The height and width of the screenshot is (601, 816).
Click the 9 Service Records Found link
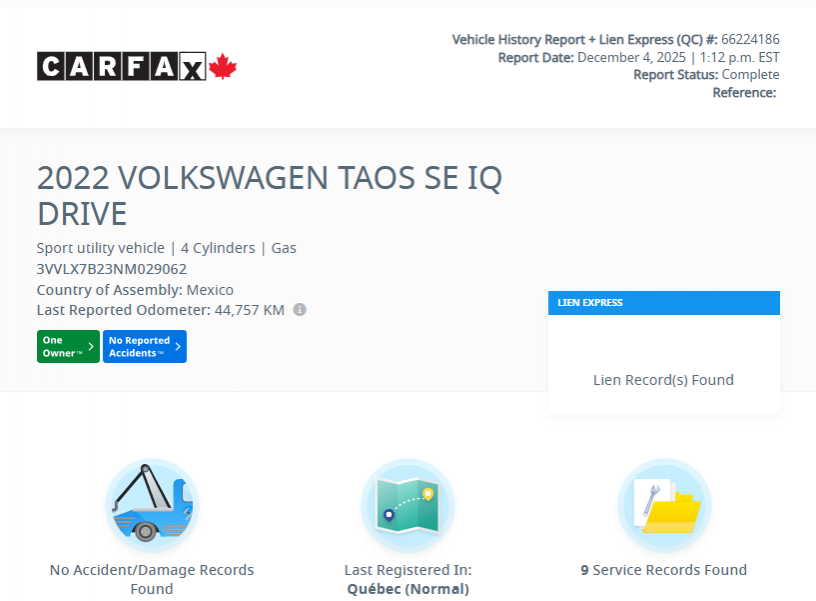[x=664, y=569]
